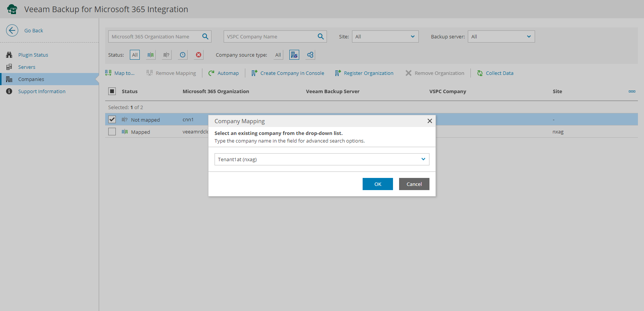
Task: Select All company source type filter
Action: [278, 55]
